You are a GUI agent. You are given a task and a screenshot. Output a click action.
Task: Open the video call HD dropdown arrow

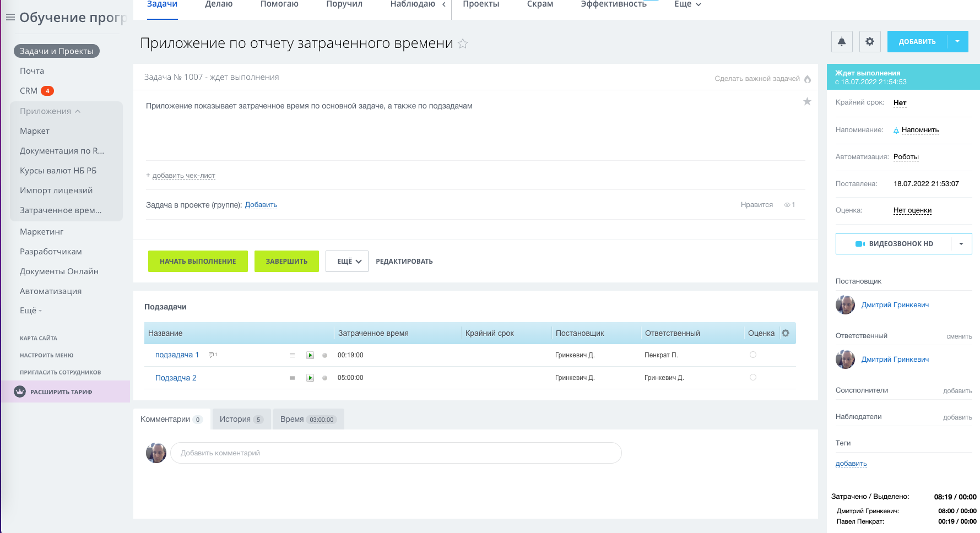click(x=961, y=243)
